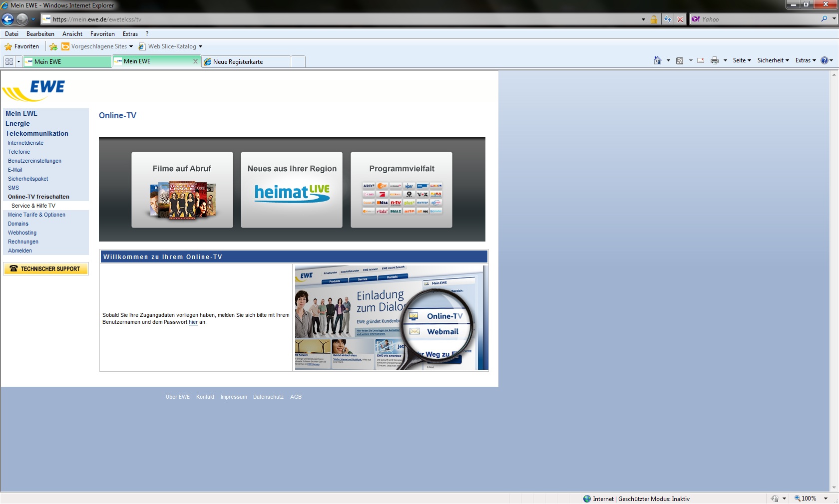Image resolution: width=839 pixels, height=504 pixels.
Task: Open Mein EWE navigation link
Action: point(21,113)
